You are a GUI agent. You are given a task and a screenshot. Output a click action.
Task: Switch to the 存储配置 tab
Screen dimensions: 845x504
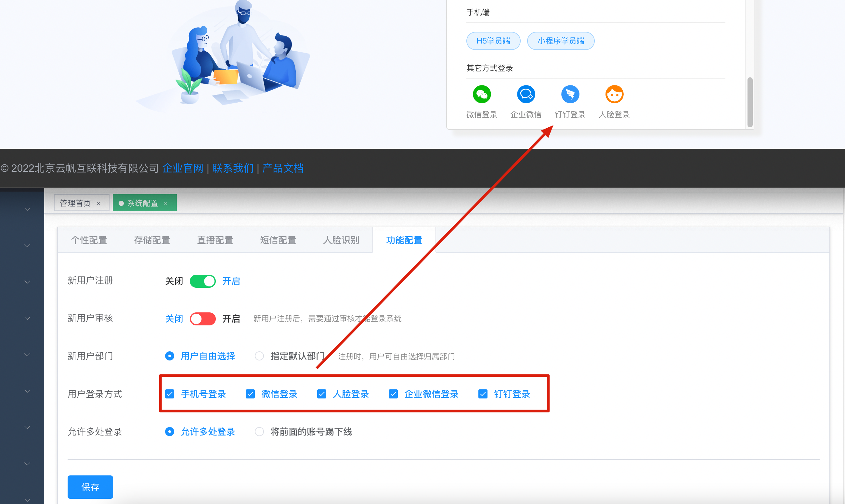click(152, 240)
